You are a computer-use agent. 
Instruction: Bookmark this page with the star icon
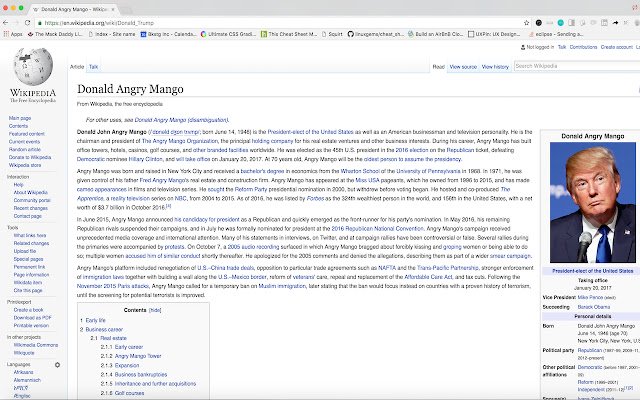point(527,23)
